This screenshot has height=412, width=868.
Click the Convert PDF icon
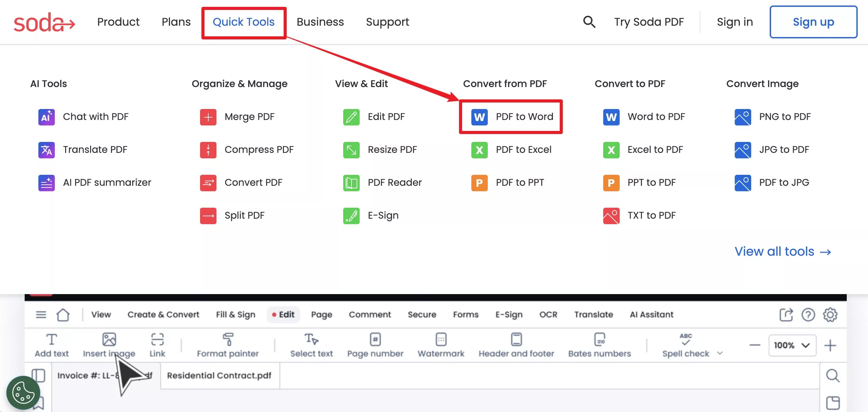click(x=208, y=183)
